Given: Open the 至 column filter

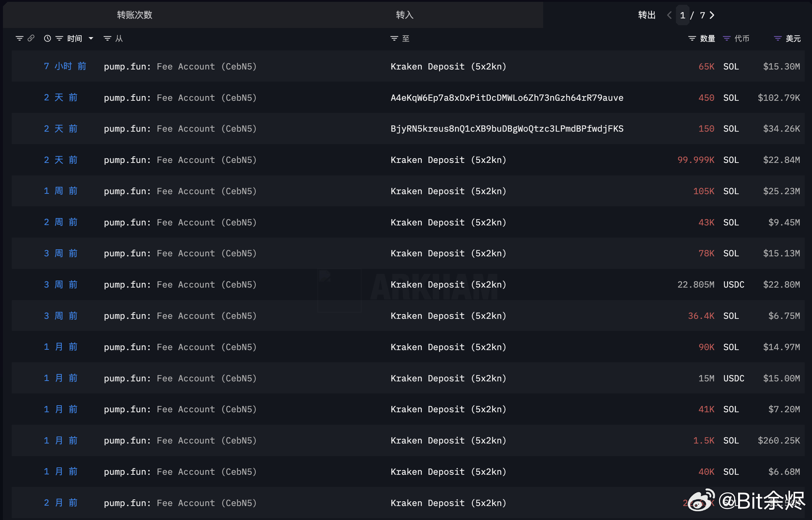Looking at the screenshot, I should (x=394, y=38).
